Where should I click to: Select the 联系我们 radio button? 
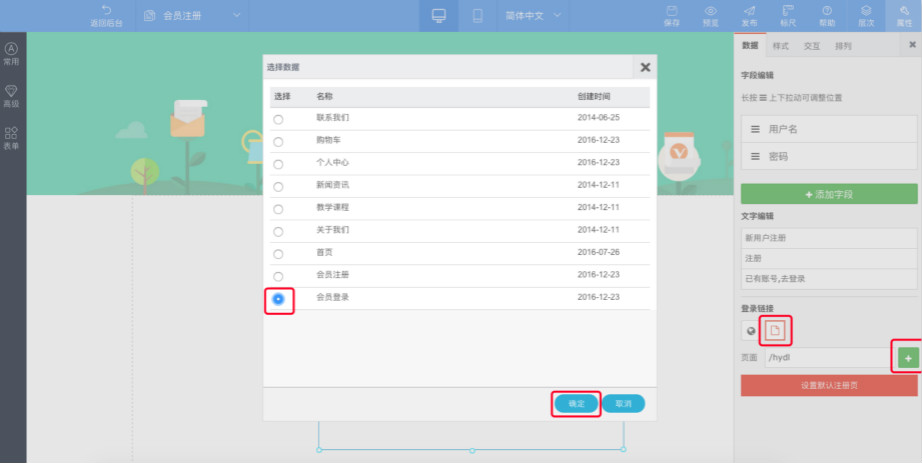(278, 118)
